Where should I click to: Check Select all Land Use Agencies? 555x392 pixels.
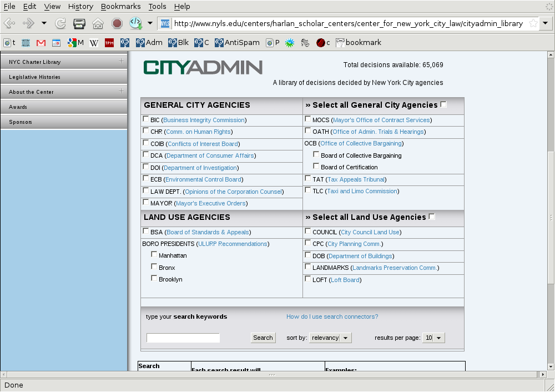pos(432,217)
